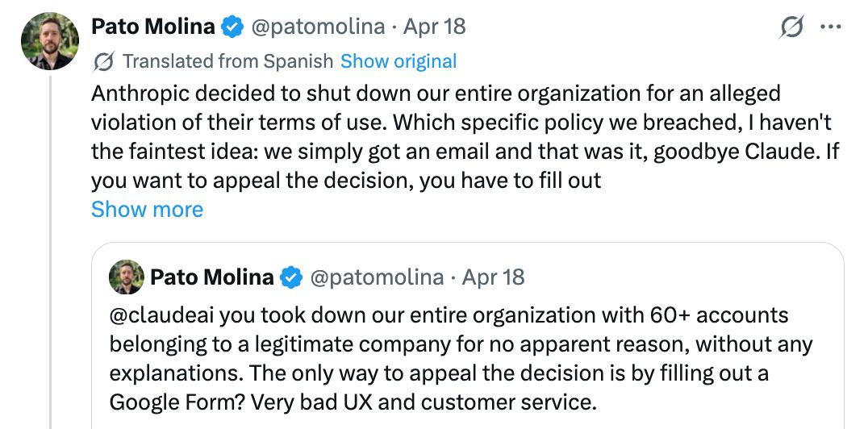Click 'Pato Molina' name in quoted tweet
Image resolution: width=868 pixels, height=429 pixels.
(211, 277)
